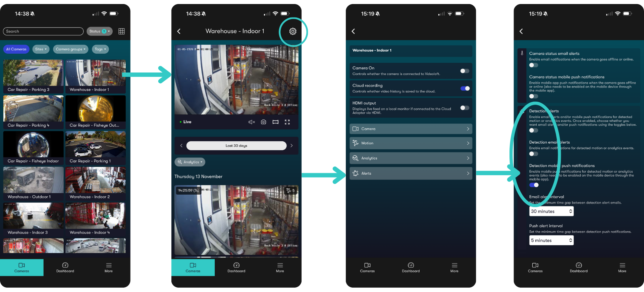Show previous date range before Last 30 days
Viewport: 644px width, 292px height.
tap(181, 146)
